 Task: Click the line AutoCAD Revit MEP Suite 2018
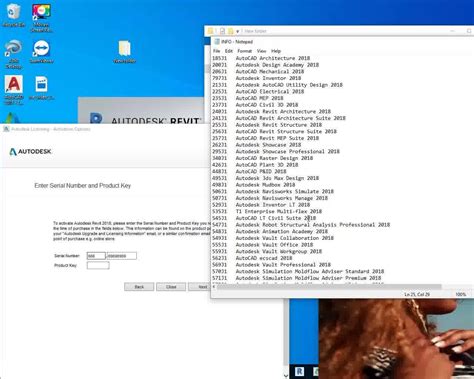click(x=265, y=138)
